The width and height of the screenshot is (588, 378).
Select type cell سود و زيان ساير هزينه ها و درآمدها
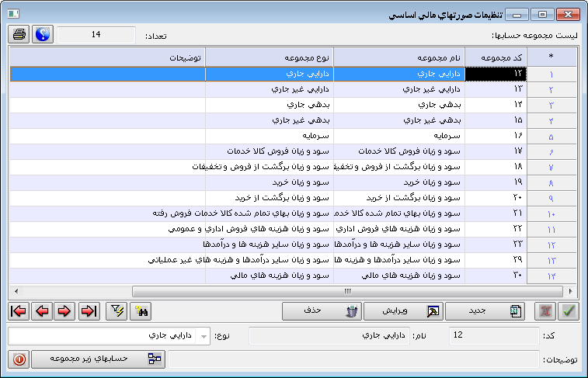pos(270,244)
